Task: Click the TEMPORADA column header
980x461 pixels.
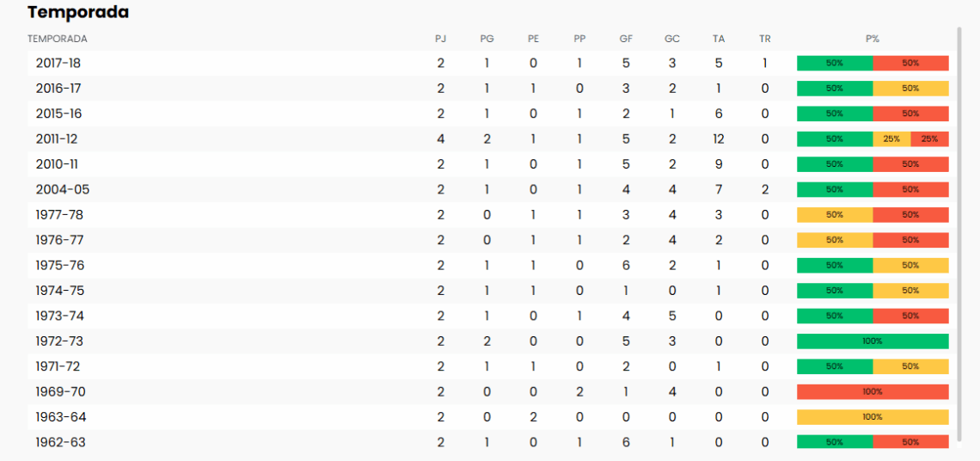Action: click(x=58, y=39)
